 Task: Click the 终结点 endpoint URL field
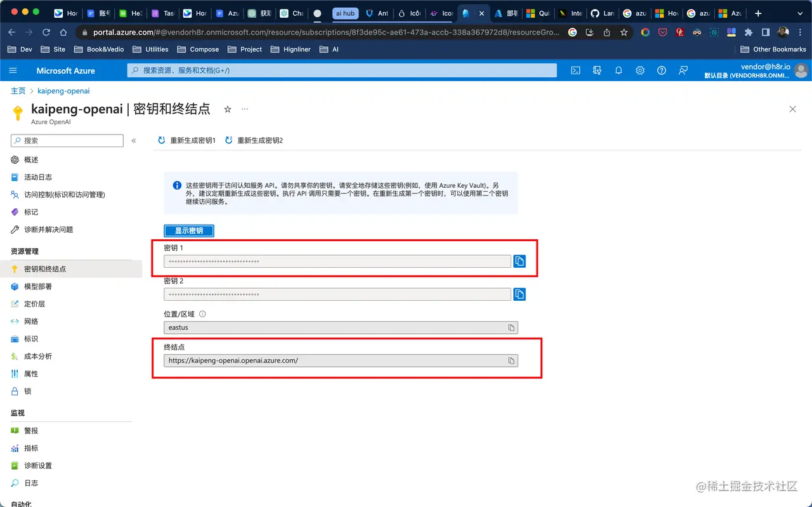341,360
